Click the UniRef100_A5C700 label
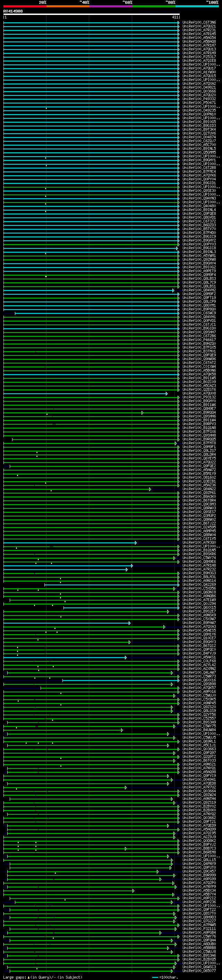The height and width of the screenshot is (980, 222). [x=199, y=145]
